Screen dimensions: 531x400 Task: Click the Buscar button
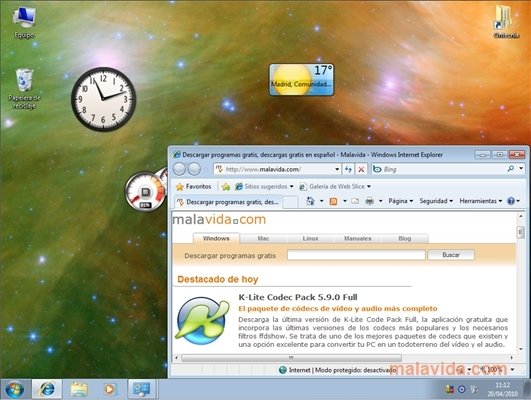[x=451, y=255]
